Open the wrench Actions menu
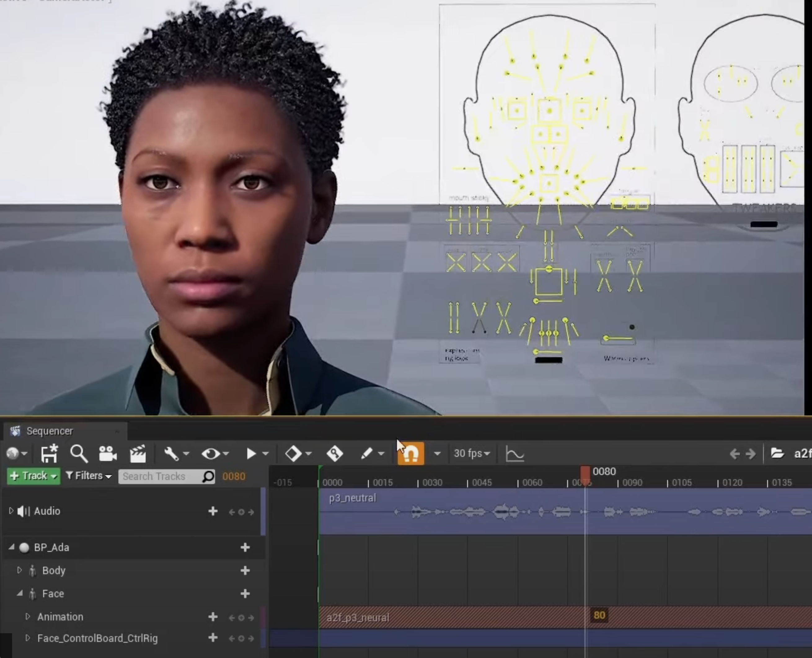Image resolution: width=812 pixels, height=658 pixels. click(x=172, y=453)
